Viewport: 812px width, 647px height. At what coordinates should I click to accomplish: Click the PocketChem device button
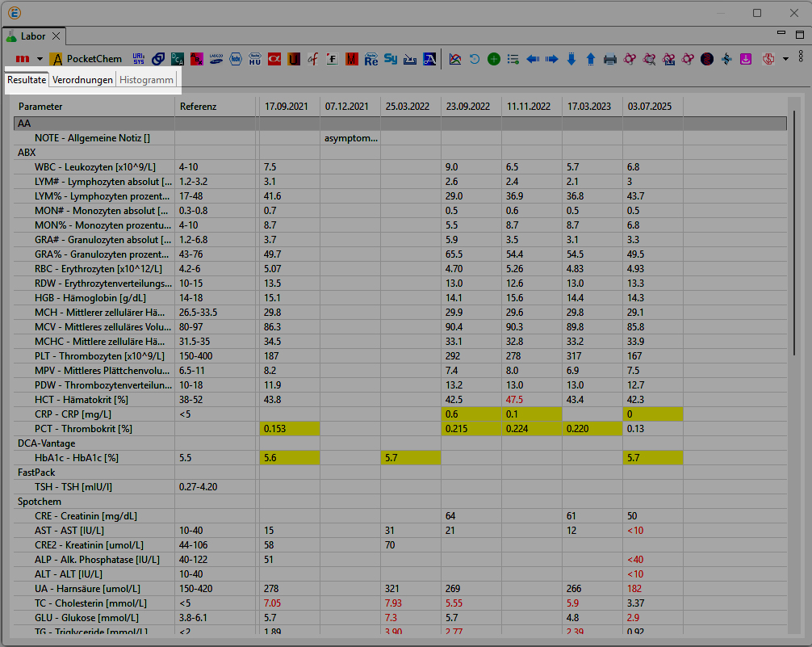(86, 59)
